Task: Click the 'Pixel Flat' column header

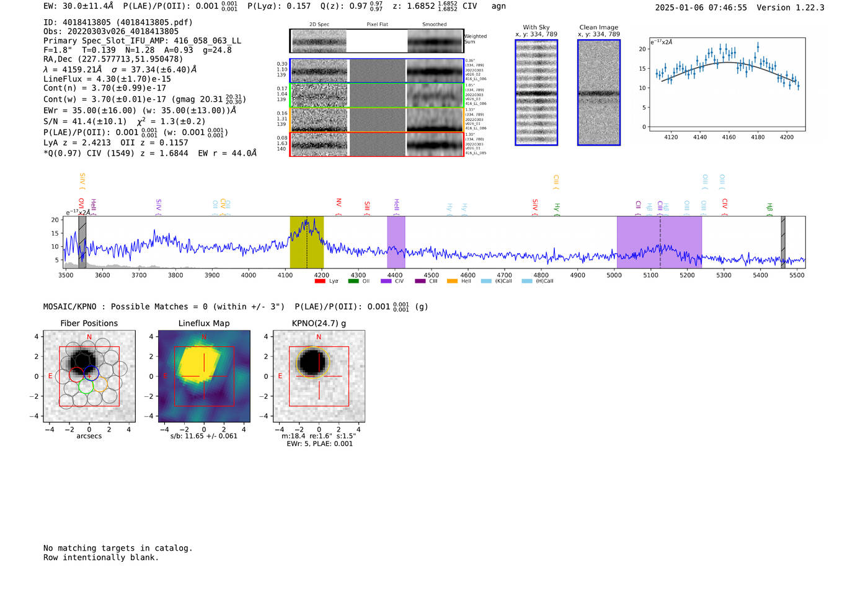Action: click(x=377, y=25)
